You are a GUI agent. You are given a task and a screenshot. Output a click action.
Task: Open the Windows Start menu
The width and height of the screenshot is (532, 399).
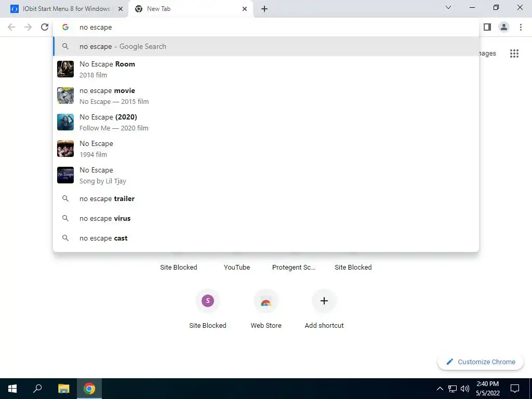pyautogui.click(x=12, y=389)
